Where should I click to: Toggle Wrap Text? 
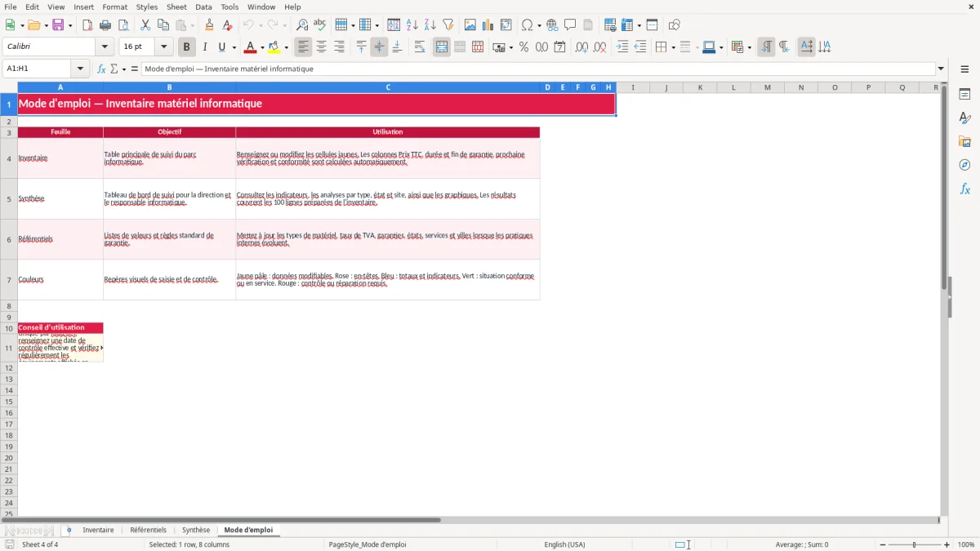[420, 47]
